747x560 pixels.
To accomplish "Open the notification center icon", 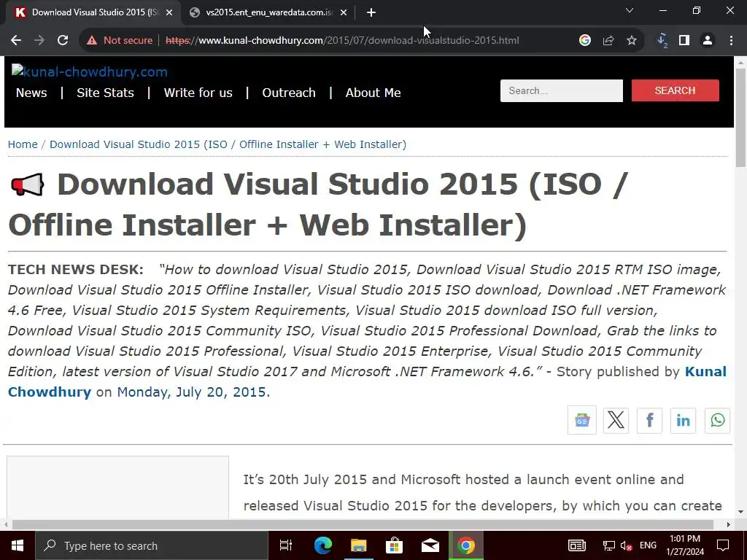I will pyautogui.click(x=723, y=545).
